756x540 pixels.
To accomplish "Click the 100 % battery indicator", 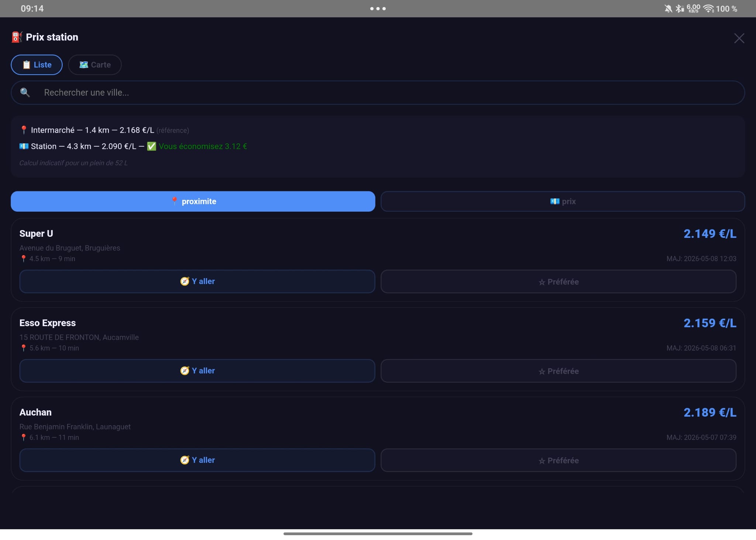I will coord(726,8).
